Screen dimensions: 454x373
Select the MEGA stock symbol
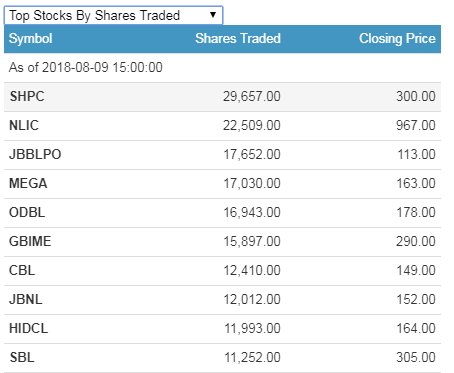(28, 184)
